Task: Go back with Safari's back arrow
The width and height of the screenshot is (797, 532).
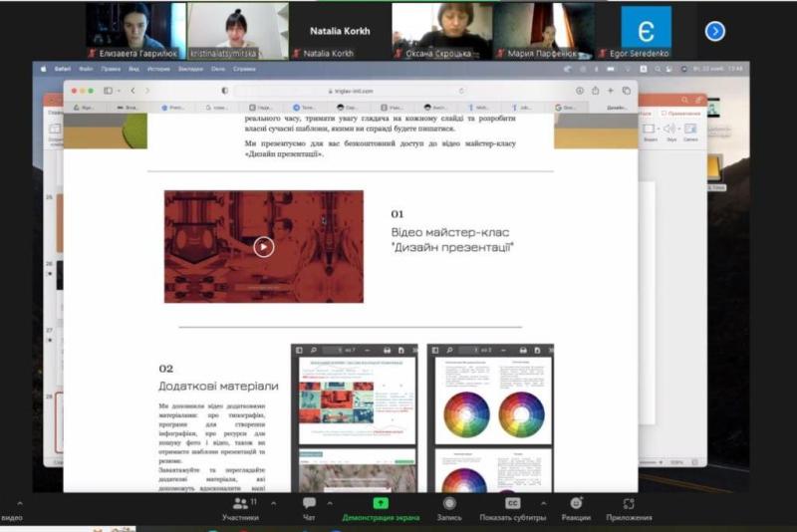Action: (x=133, y=91)
